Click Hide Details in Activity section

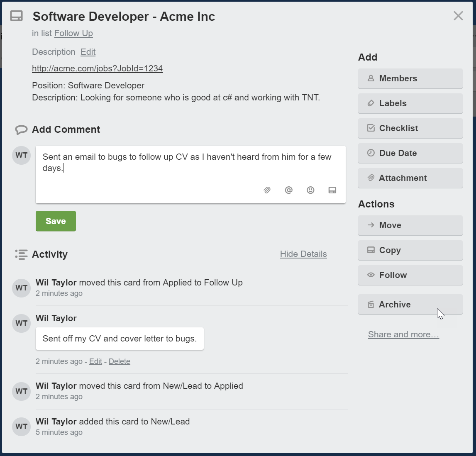303,254
